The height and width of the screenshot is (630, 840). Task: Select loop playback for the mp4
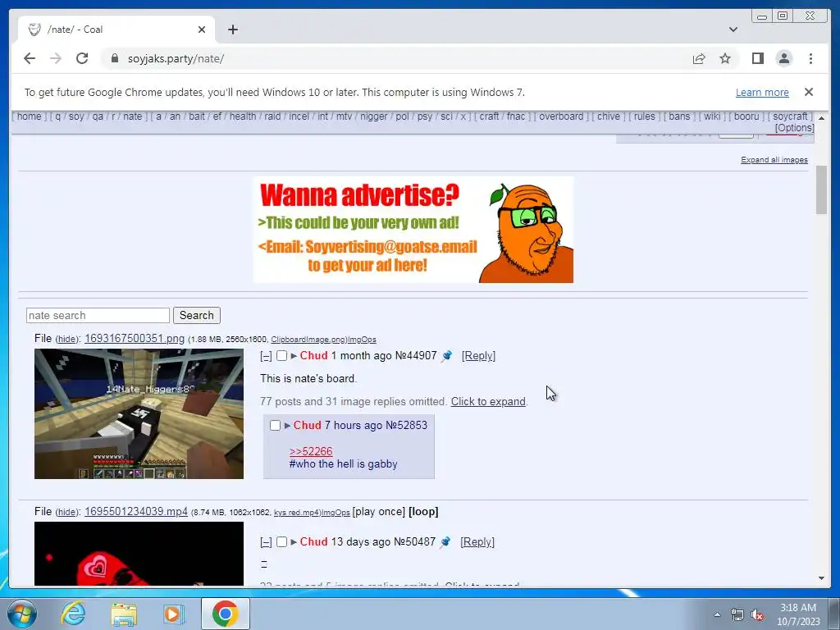(423, 511)
